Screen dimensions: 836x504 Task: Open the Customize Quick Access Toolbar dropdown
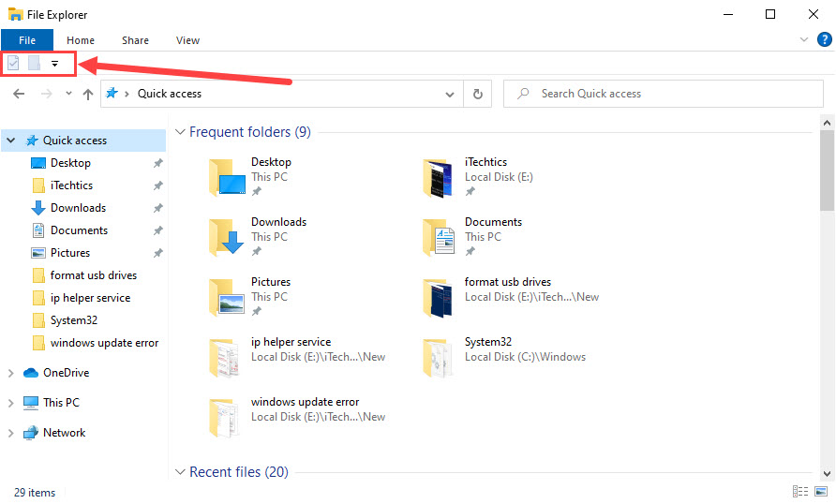(54, 64)
